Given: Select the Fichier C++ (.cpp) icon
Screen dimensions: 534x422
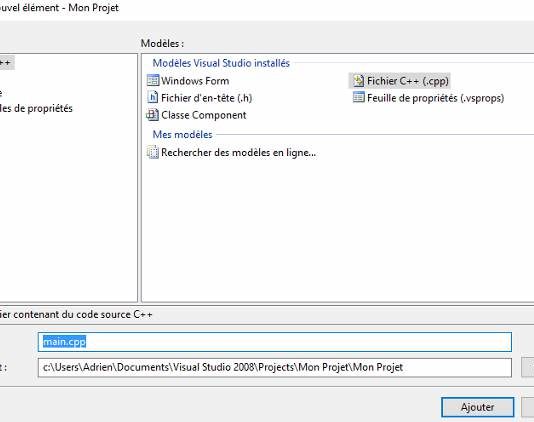Looking at the screenshot, I should [x=358, y=81].
